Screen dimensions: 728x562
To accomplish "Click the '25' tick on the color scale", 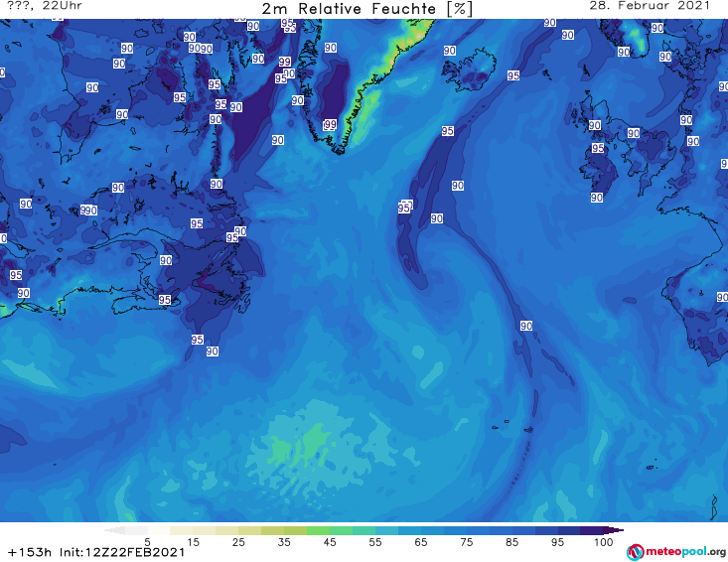I will [x=238, y=542].
